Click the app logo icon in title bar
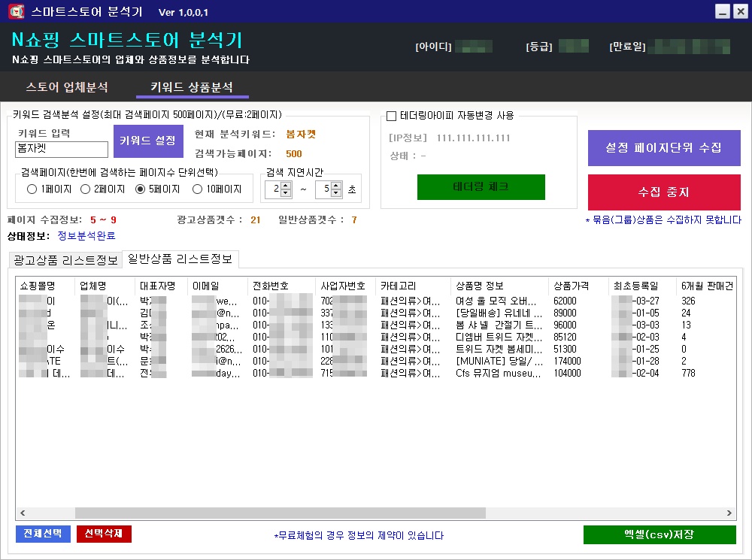The height and width of the screenshot is (560, 752). click(x=17, y=11)
